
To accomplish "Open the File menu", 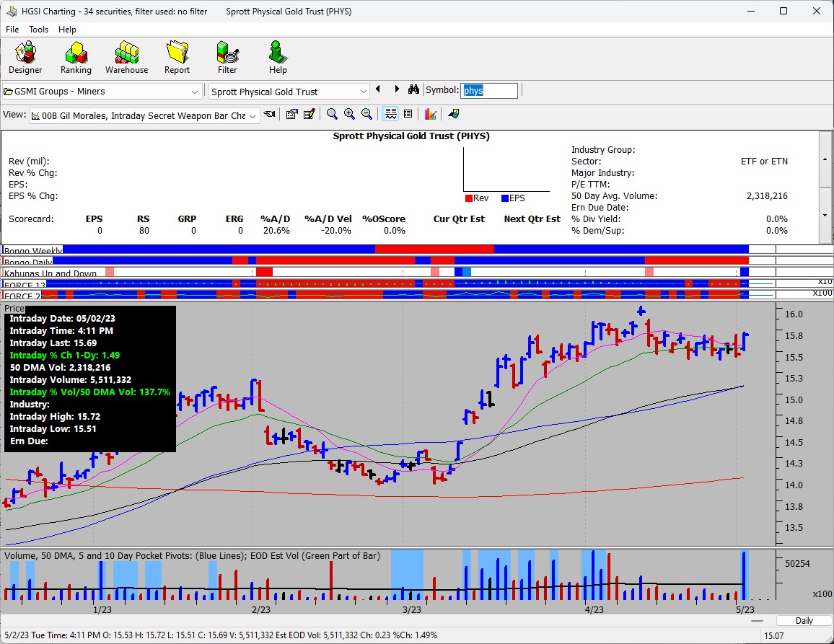I will (x=12, y=30).
